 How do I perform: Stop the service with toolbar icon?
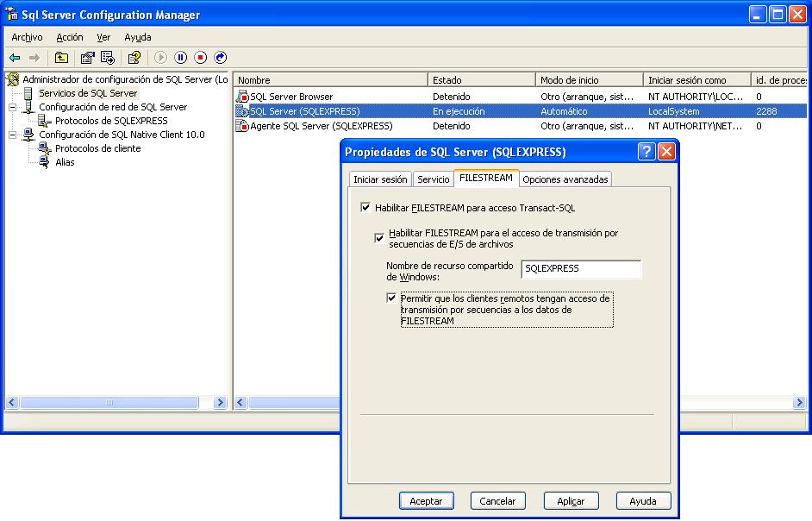tap(200, 58)
